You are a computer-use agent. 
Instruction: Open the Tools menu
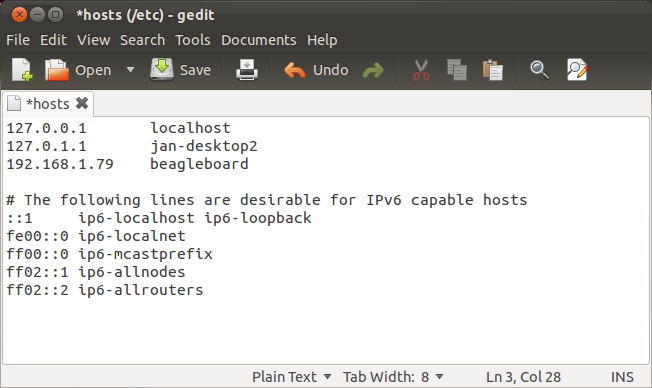point(193,40)
